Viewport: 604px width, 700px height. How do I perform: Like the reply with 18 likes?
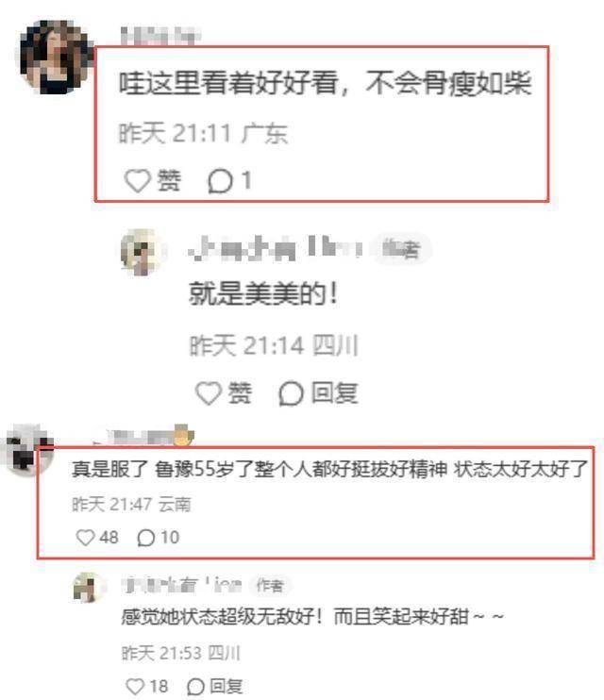pos(135,686)
